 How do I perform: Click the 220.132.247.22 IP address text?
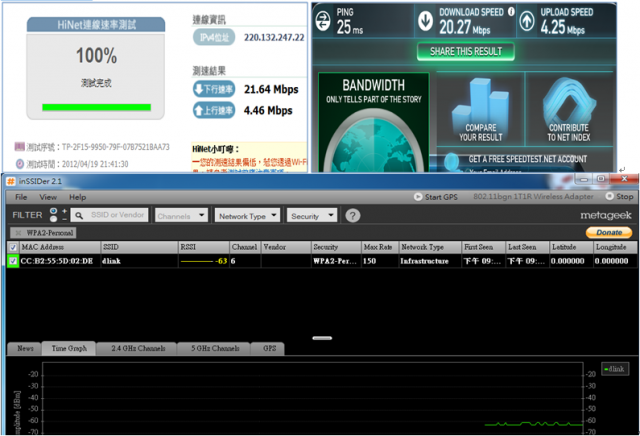pyautogui.click(x=274, y=38)
